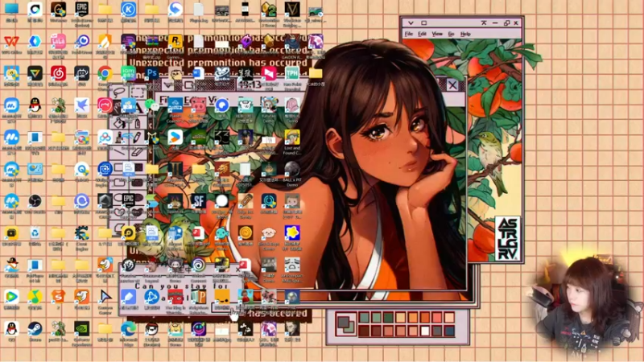This screenshot has width=644, height=362.
Task: Open the Adobe Photoshop Ps shortcut
Action: [152, 73]
